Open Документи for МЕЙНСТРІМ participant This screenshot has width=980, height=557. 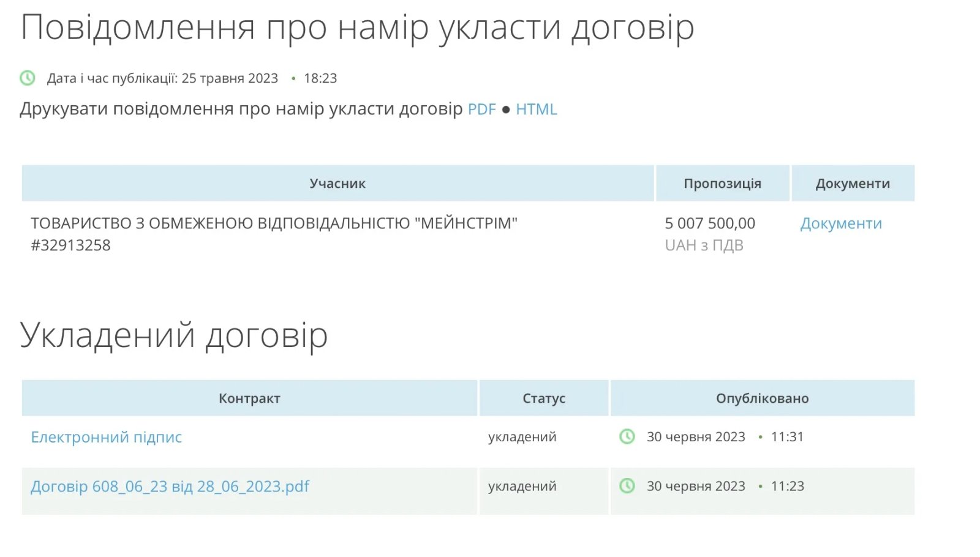(x=840, y=223)
